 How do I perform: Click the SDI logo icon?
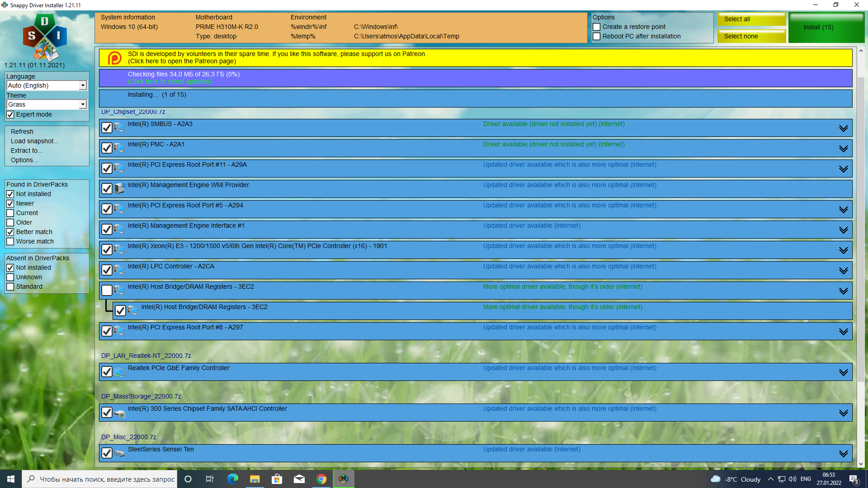coord(44,37)
